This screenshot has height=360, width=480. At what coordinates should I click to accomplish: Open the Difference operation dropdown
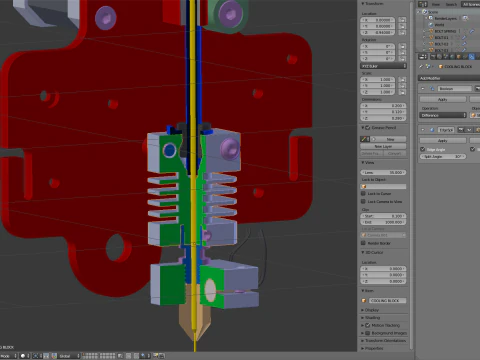pos(443,115)
